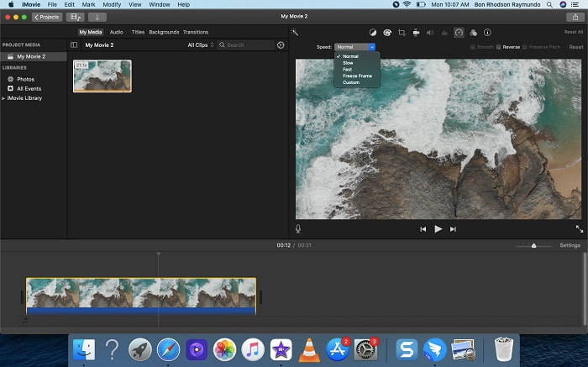Click the voiceover microphone icon

[x=298, y=228]
